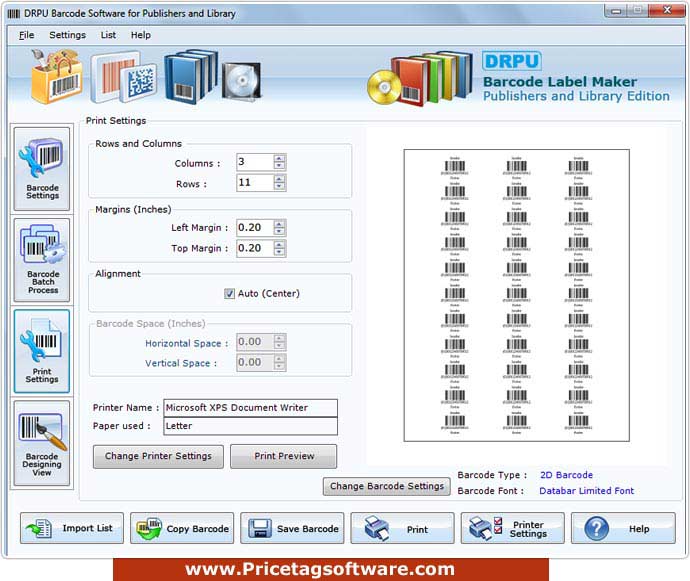Click the Print button label
The image size is (690, 581).
[x=417, y=529]
